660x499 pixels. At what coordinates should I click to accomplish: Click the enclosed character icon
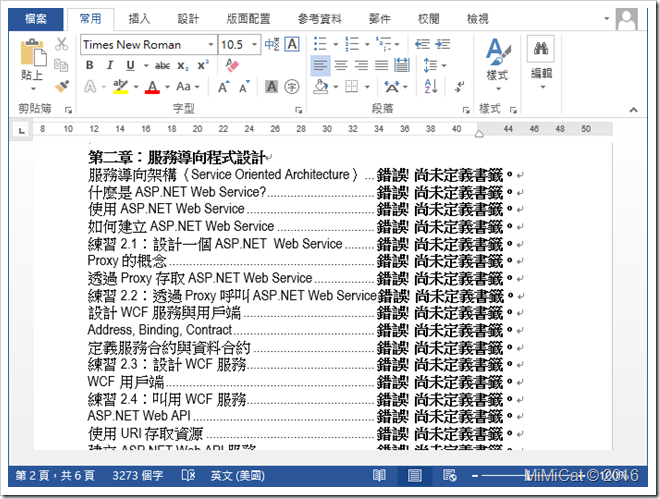tap(292, 87)
